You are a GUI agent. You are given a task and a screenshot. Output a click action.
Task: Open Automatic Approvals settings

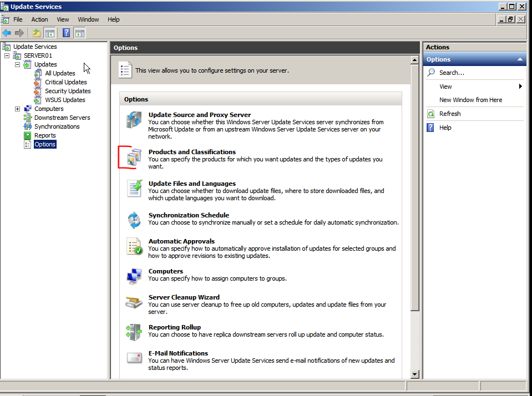coord(181,241)
